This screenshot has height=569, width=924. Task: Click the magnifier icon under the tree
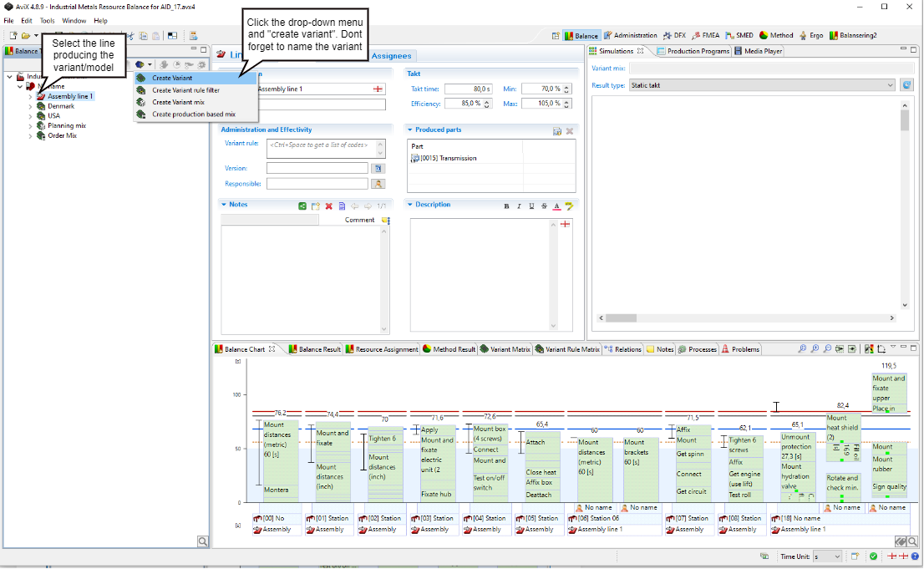click(203, 541)
